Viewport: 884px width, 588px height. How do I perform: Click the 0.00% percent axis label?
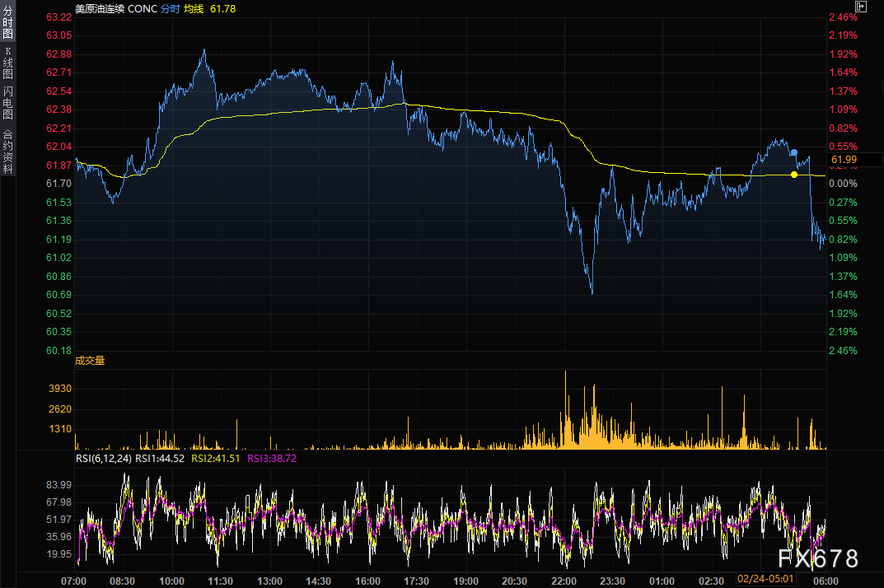point(843,183)
